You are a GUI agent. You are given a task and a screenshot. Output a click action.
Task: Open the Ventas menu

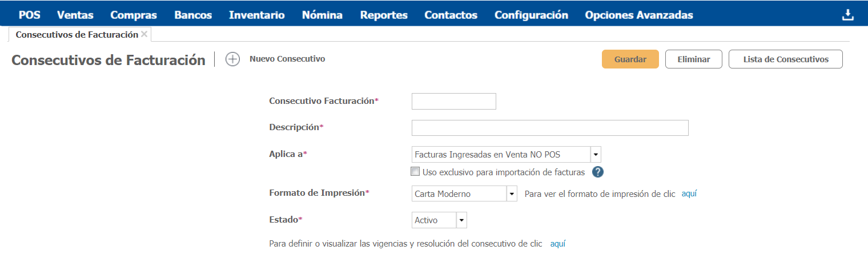[x=75, y=15]
